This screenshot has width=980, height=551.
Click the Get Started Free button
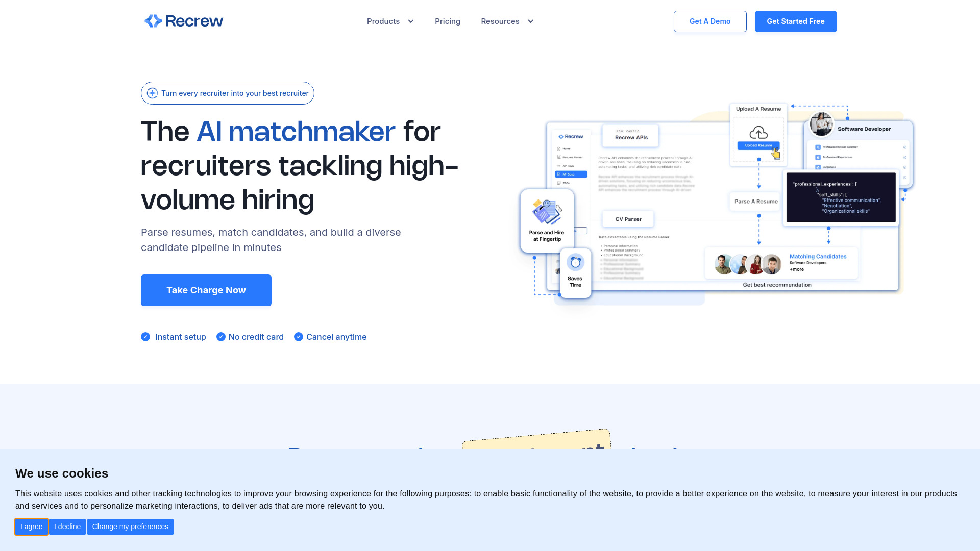[796, 21]
